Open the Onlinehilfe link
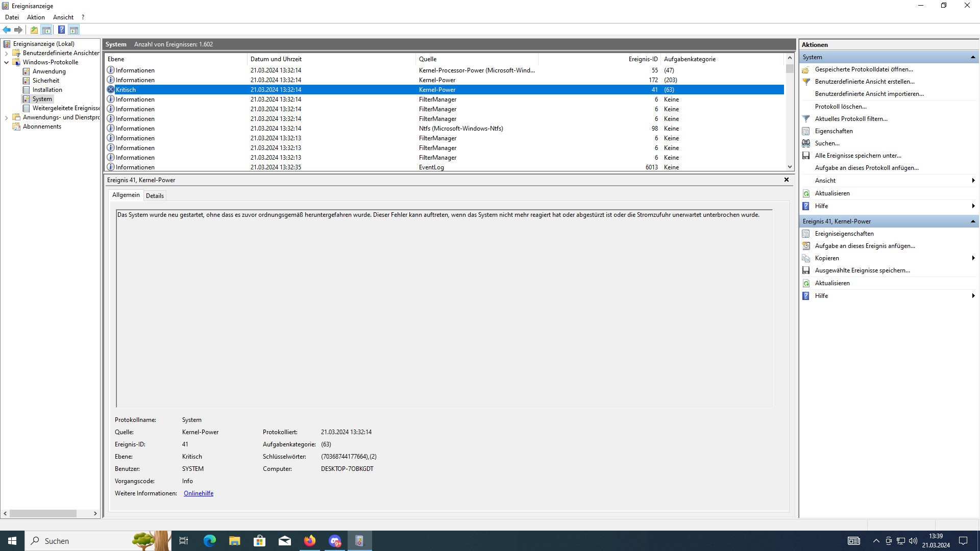The image size is (980, 551). coord(199,493)
